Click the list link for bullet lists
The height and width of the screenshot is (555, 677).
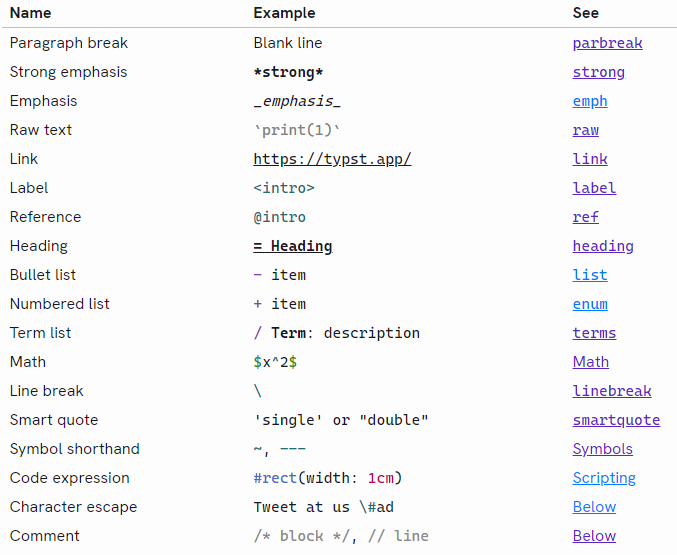pos(590,275)
